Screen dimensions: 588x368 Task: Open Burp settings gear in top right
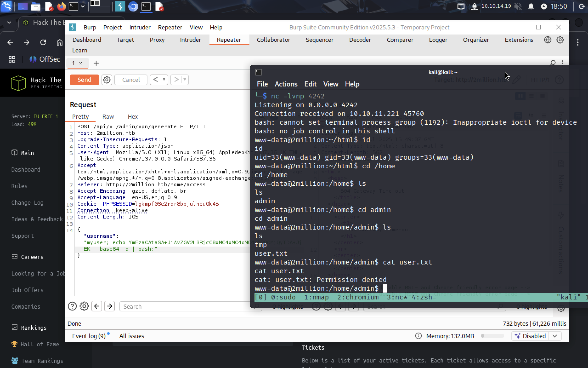[x=560, y=40]
